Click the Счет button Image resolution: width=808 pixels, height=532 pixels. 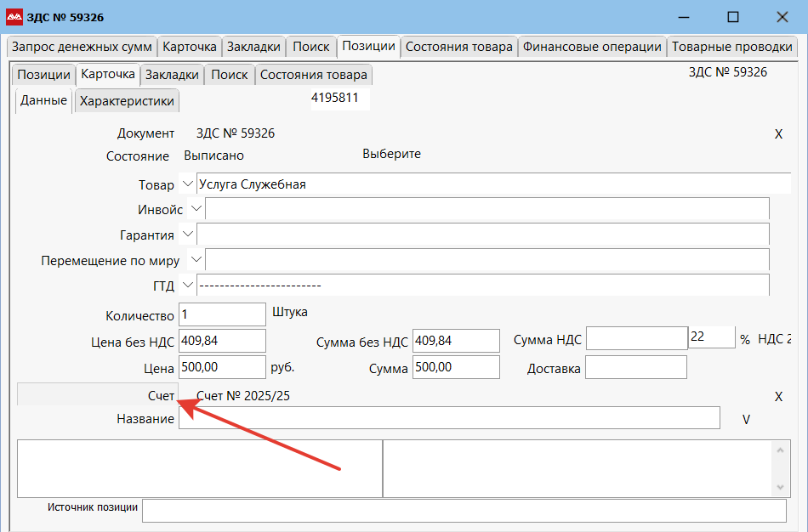97,396
